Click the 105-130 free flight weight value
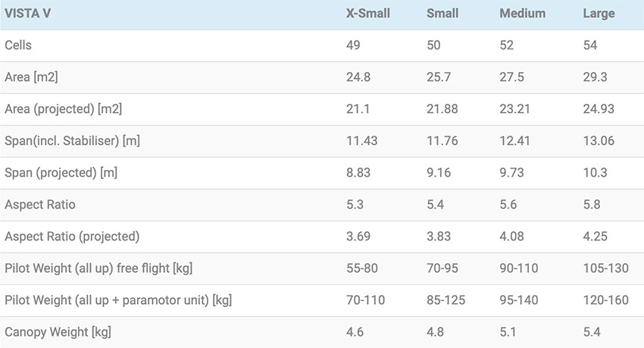Viewport: 644px width, 348px height. pos(606,268)
